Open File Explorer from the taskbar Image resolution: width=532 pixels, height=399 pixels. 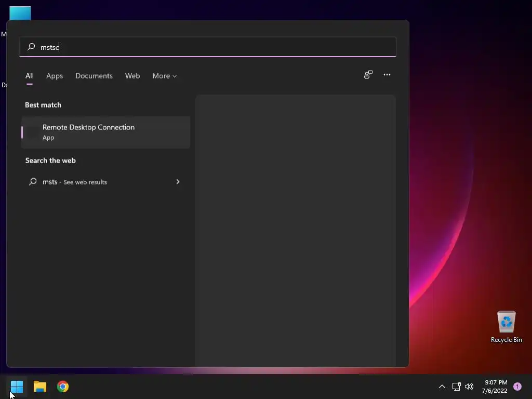coord(39,387)
